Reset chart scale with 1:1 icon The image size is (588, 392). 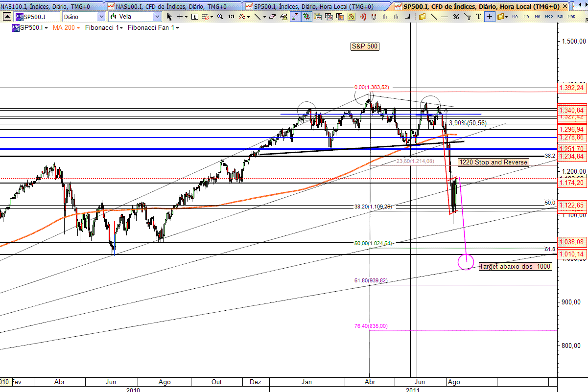[231, 16]
